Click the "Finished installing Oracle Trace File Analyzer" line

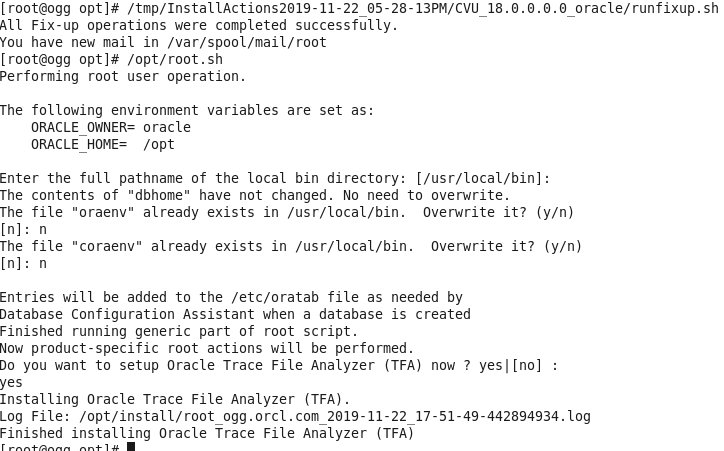[x=207, y=433]
